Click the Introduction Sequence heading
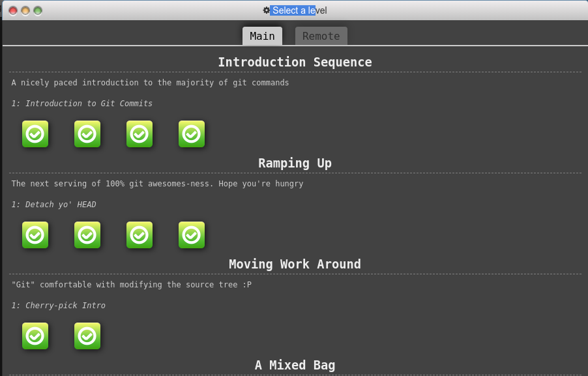 point(295,62)
